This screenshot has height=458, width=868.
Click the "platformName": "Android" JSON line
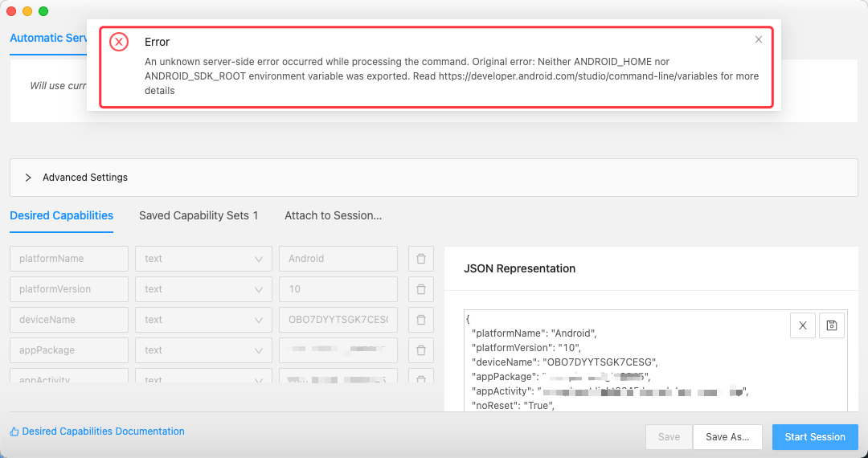(534, 333)
